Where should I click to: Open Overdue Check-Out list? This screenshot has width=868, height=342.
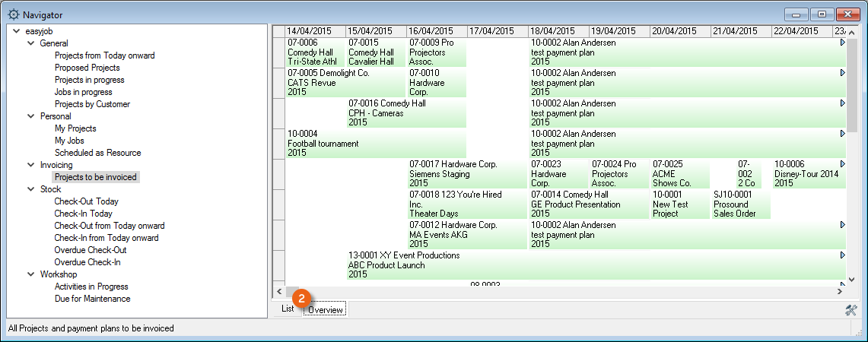[90, 250]
